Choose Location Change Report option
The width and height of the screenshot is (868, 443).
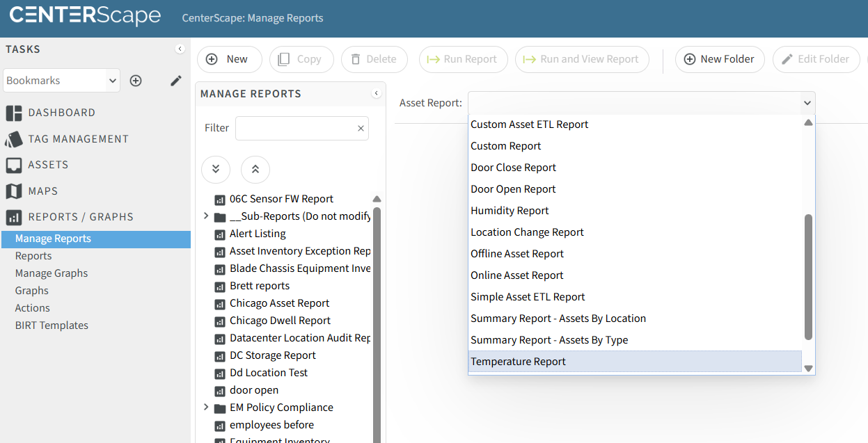point(635,232)
